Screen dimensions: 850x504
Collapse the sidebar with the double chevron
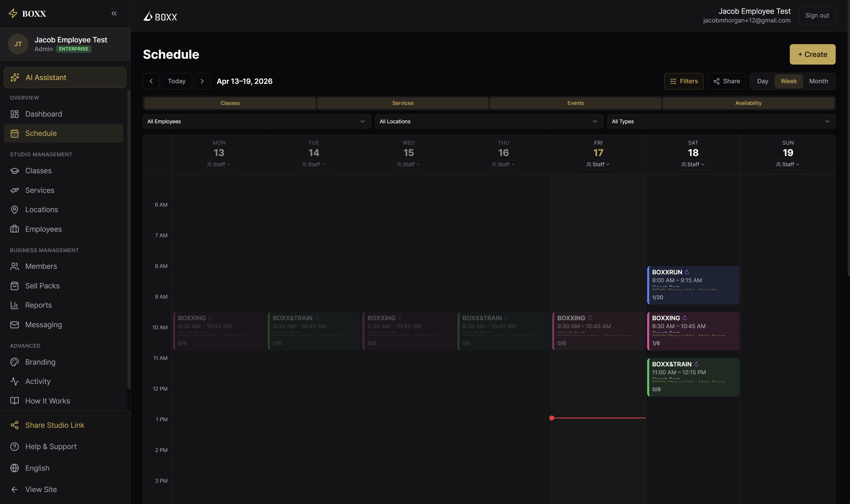[114, 13]
